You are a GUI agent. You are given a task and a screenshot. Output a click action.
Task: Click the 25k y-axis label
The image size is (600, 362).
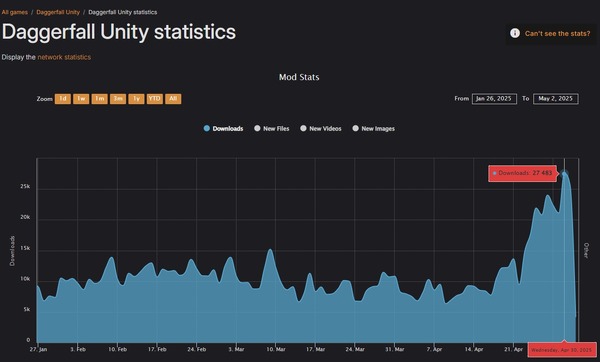click(x=25, y=186)
